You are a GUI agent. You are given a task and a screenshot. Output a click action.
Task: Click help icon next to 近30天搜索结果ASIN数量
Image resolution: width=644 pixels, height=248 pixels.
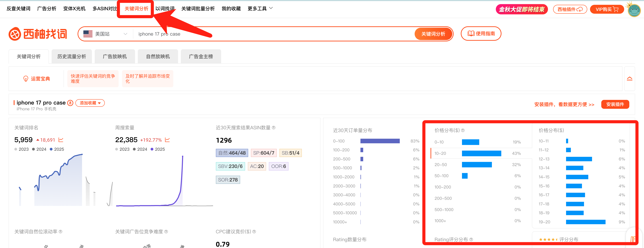pyautogui.click(x=273, y=128)
